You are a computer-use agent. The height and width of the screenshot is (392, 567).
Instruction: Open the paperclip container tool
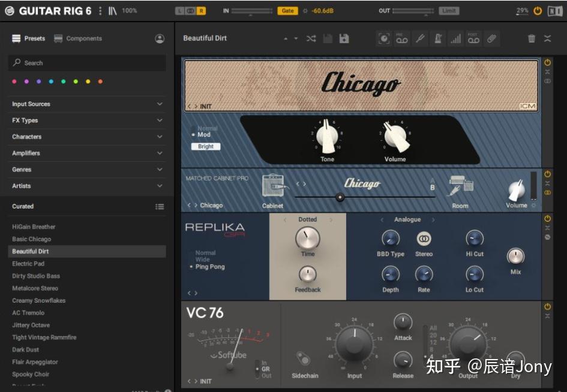click(491, 38)
